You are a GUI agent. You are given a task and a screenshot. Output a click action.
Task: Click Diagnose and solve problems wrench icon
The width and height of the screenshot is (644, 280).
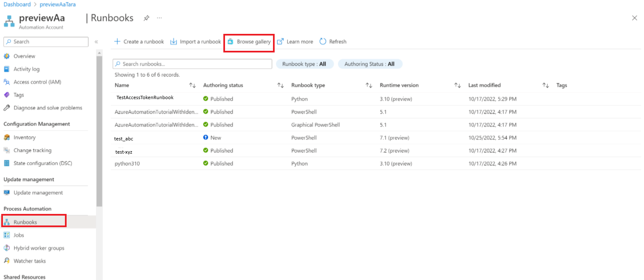(7, 108)
